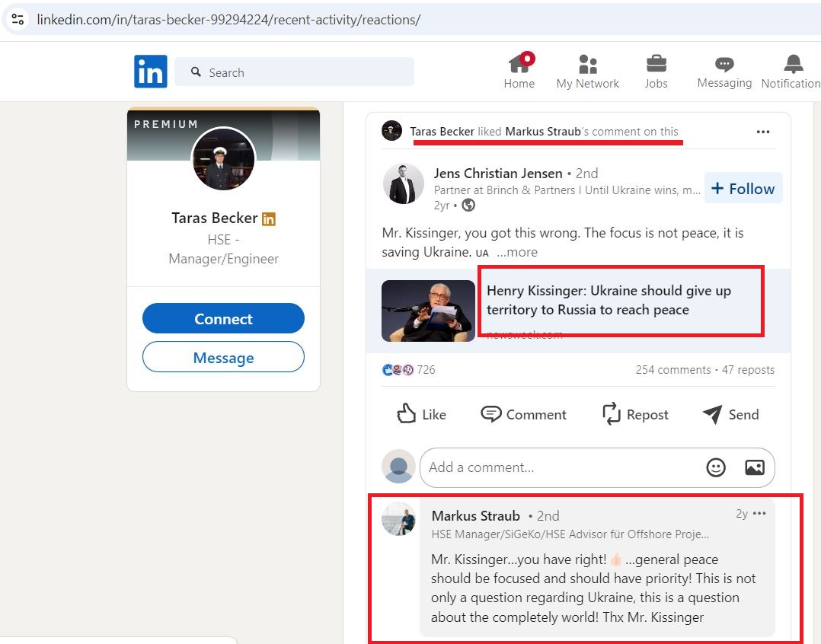
Task: Click the globe visibility icon under Jens' post
Action: pyautogui.click(x=468, y=205)
